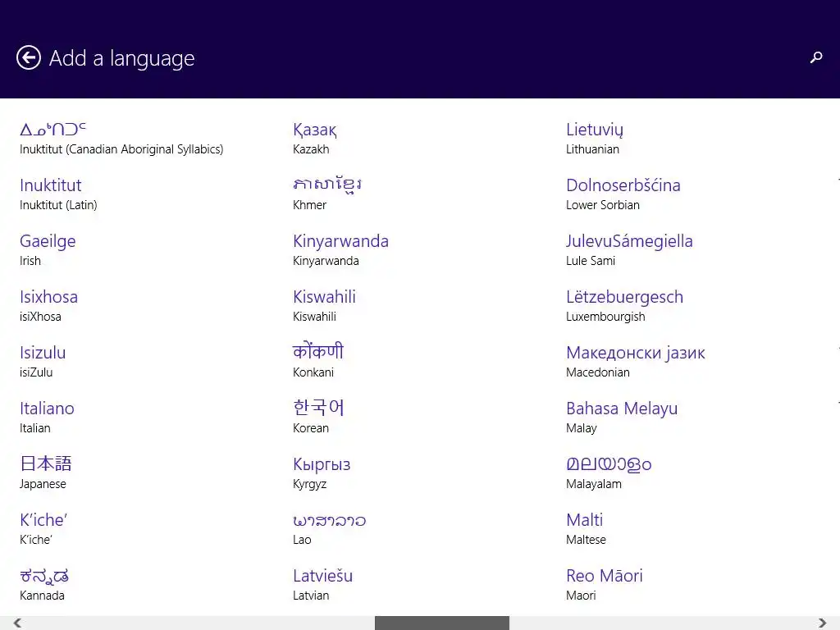This screenshot has width=840, height=630.
Task: Choose the Khmer language tile
Action: point(327,194)
